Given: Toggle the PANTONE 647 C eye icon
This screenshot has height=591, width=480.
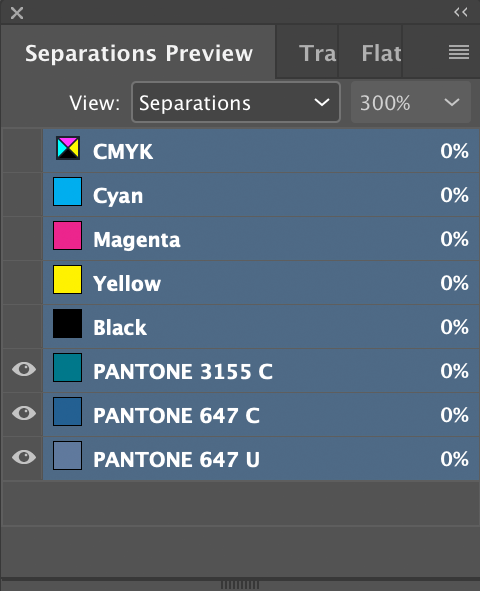Looking at the screenshot, I should (24, 413).
